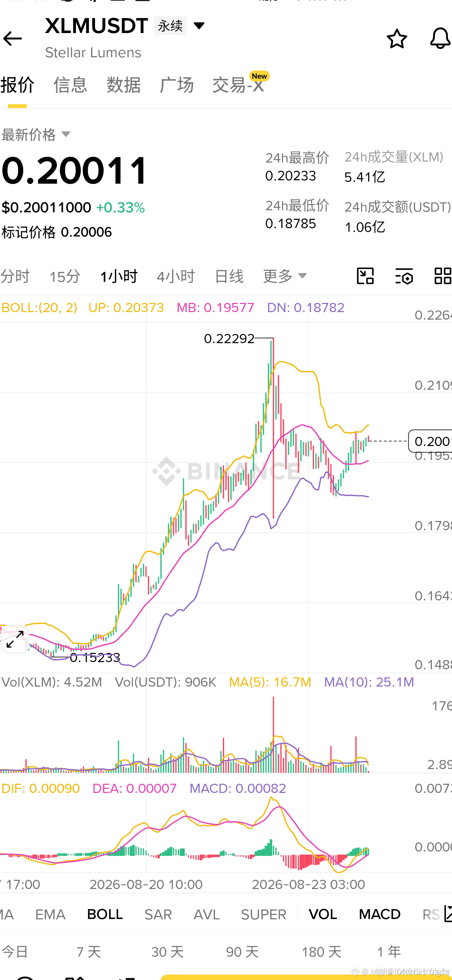The width and height of the screenshot is (452, 980).
Task: Switch to the 报价 tab
Action: tap(17, 85)
